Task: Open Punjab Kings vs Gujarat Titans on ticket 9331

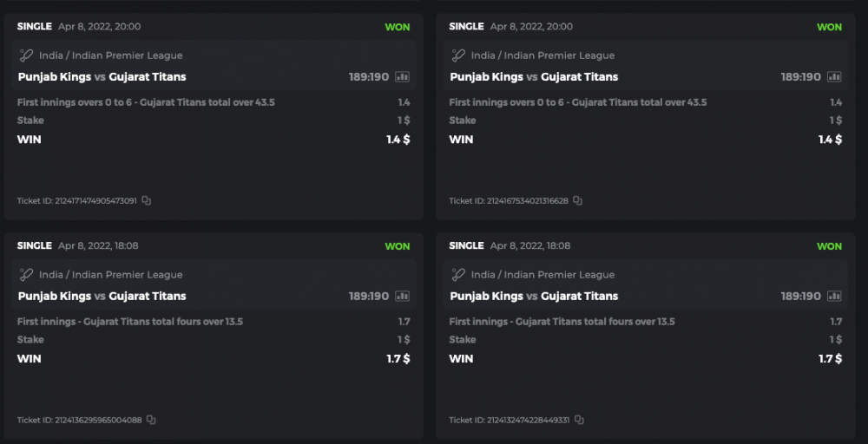Action: coord(534,297)
